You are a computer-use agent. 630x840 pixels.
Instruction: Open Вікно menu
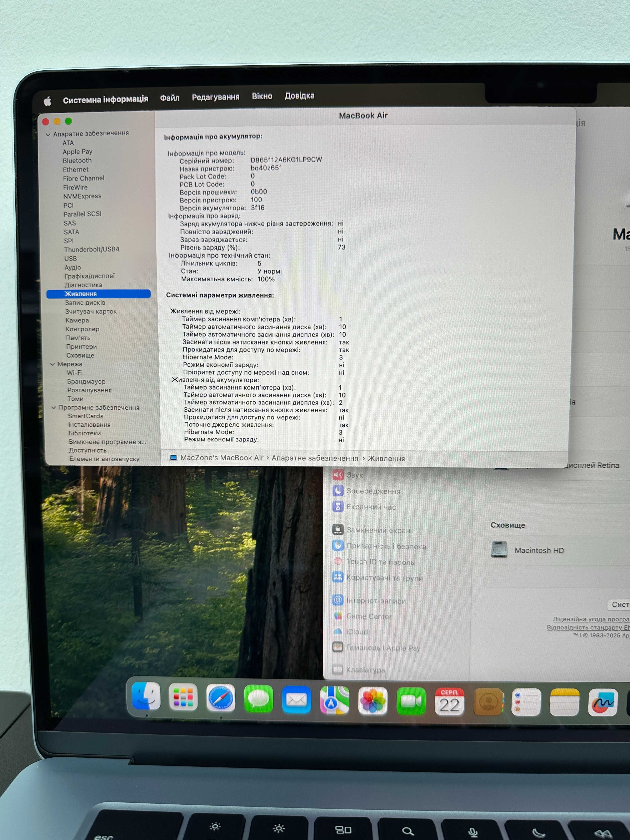tap(262, 96)
